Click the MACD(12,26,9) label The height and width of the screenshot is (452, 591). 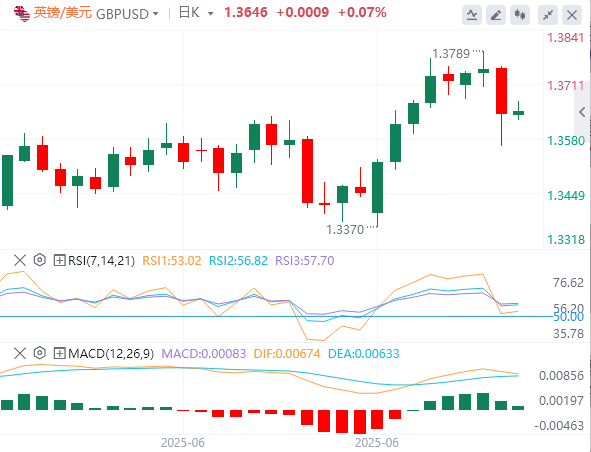point(111,354)
